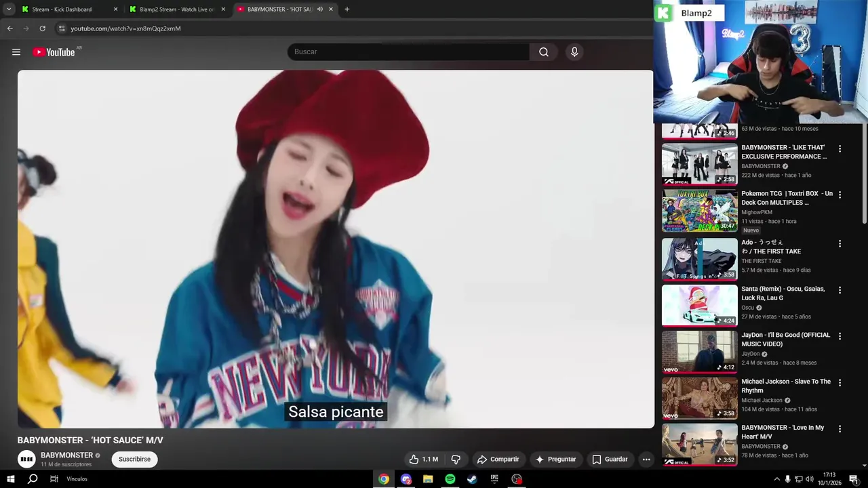Open menu for Michael Jackson video
868x488 pixels.
click(840, 382)
